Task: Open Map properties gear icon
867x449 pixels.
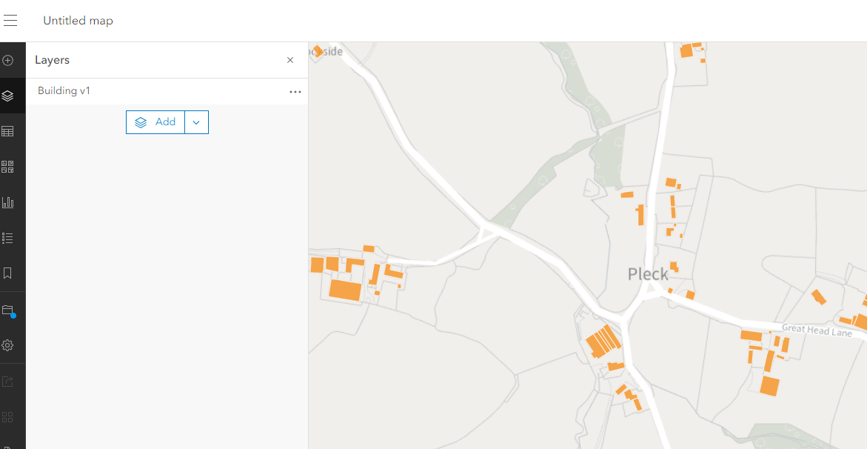Action: (8, 345)
